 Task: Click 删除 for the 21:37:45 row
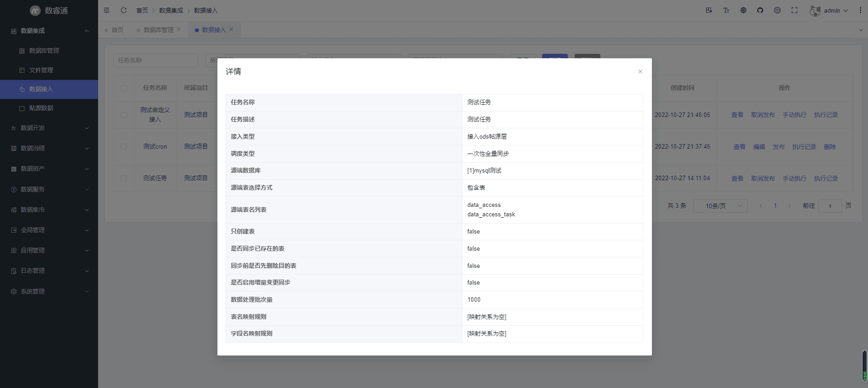pos(830,147)
